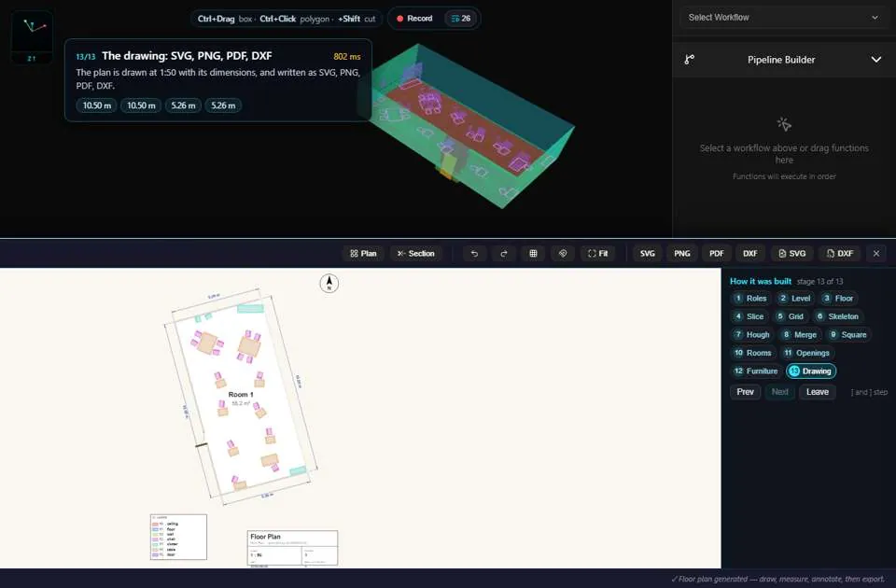Jump to stage 5 Grid

pos(790,316)
